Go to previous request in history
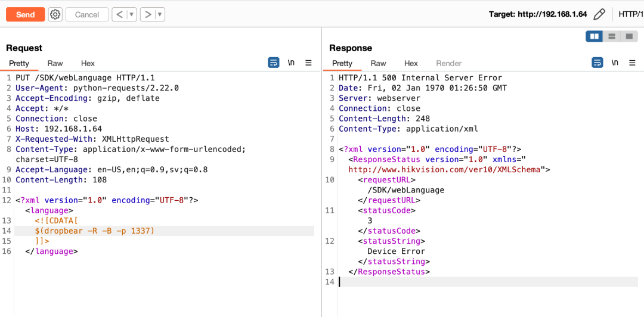644x317 pixels. point(119,15)
